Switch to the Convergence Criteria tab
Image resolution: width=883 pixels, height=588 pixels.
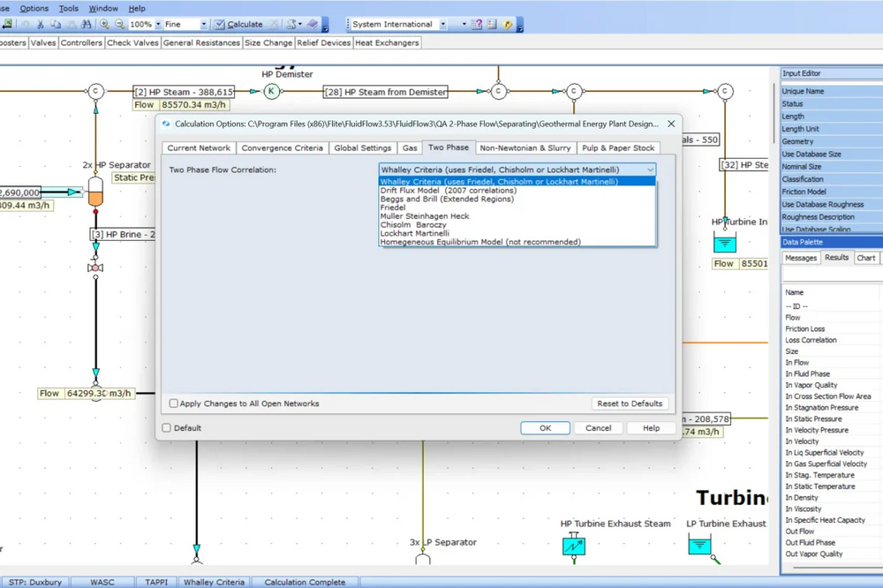(282, 148)
